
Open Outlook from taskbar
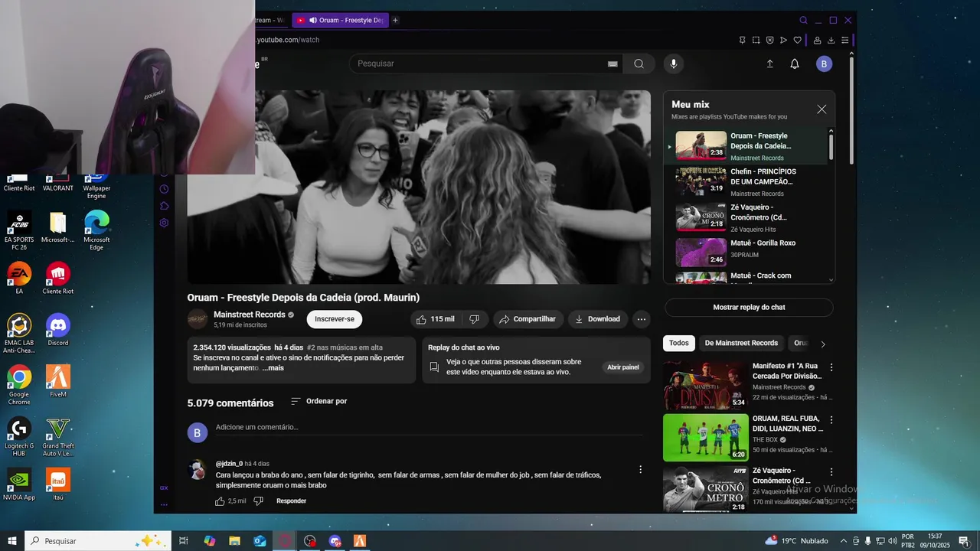click(x=260, y=541)
